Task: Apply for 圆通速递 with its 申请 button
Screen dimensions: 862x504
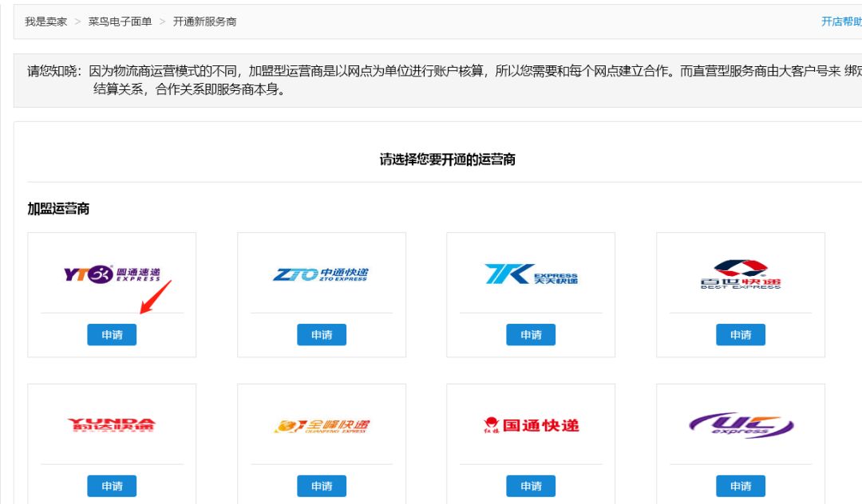Action: coord(112,335)
